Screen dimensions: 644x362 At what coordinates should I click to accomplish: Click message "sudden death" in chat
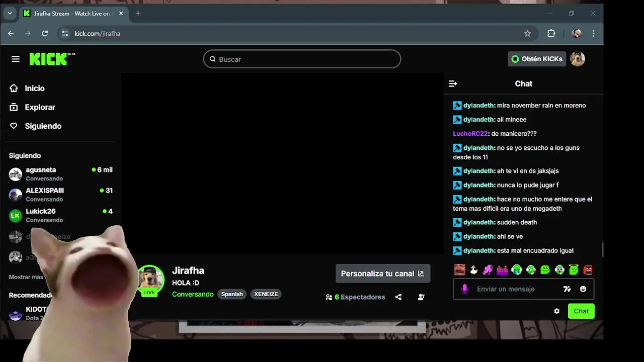[x=517, y=222]
